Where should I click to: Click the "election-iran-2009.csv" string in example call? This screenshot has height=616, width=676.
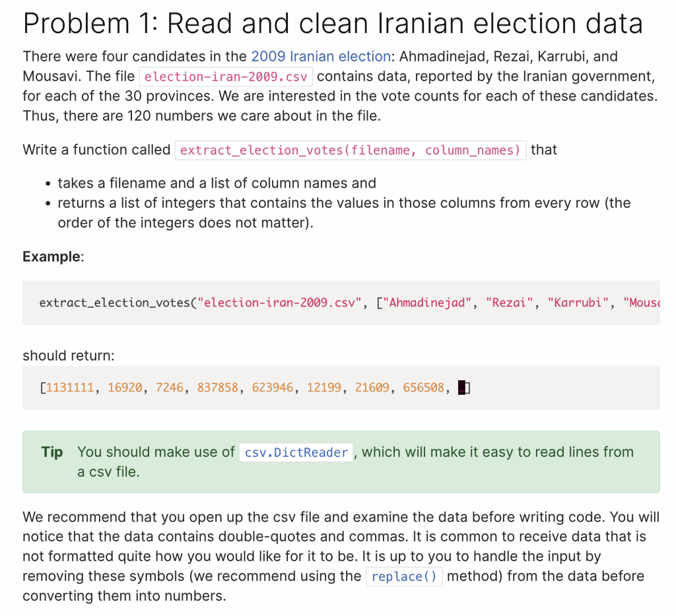[x=279, y=302]
